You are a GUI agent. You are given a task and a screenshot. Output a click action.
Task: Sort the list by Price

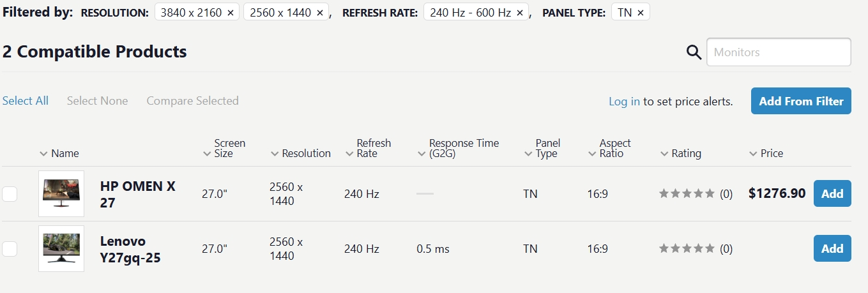point(771,153)
